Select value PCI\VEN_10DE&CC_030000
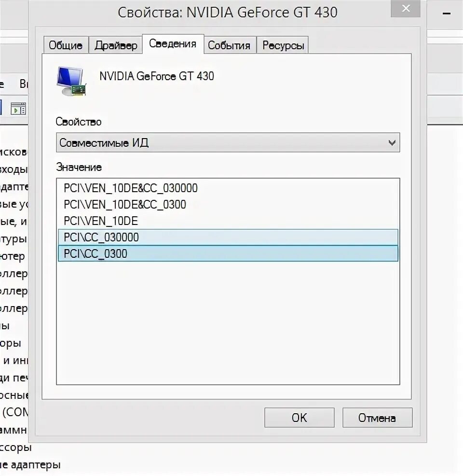Screen dimensions: 463x476 [x=228, y=188]
